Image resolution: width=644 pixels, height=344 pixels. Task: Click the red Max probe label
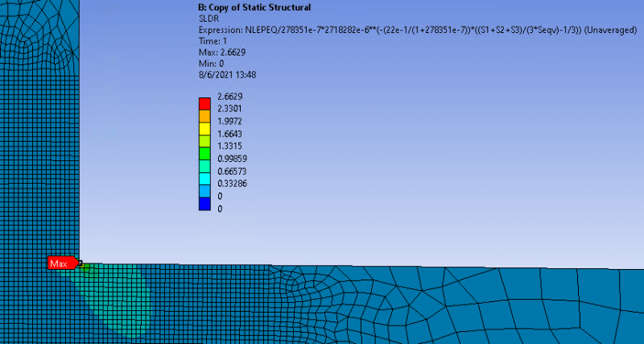(63, 263)
